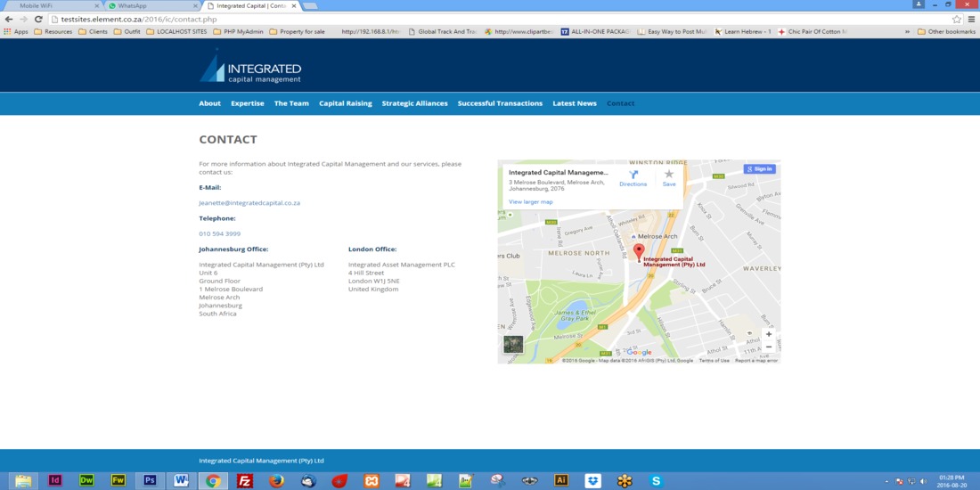This screenshot has width=980, height=490.
Task: Open the XAMPP icon in the taskbar
Action: 372,480
